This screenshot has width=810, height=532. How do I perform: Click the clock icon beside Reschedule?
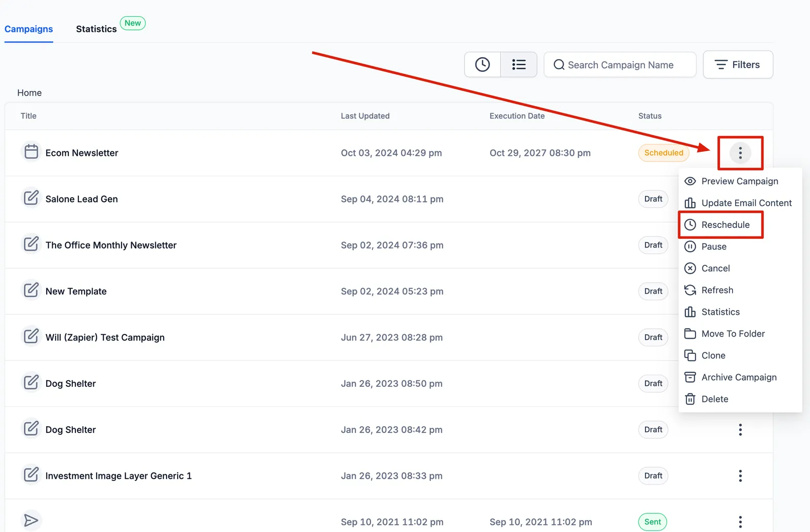point(690,225)
